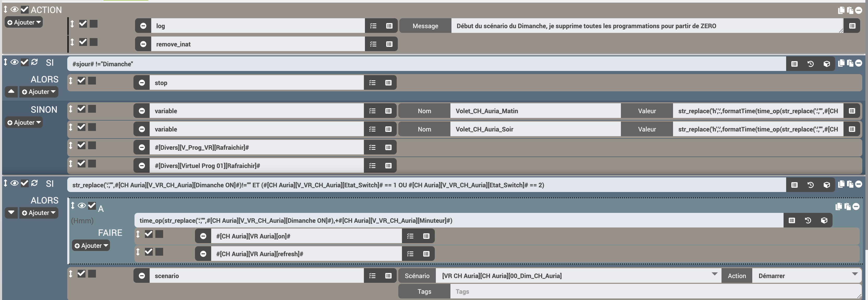
Task: Click the resize grip of the log message field
Action: tap(841, 31)
